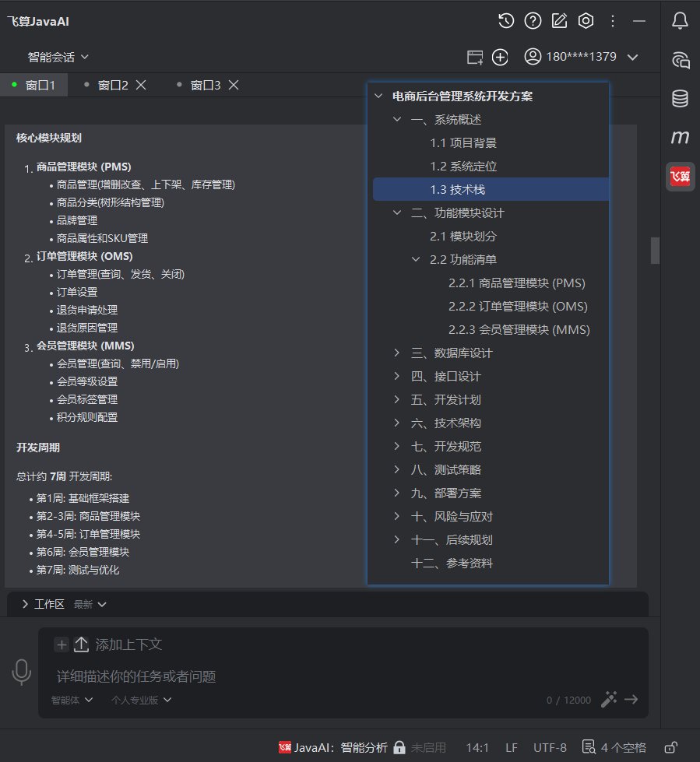Open the help question mark icon
700x762 pixels.
pos(533,21)
